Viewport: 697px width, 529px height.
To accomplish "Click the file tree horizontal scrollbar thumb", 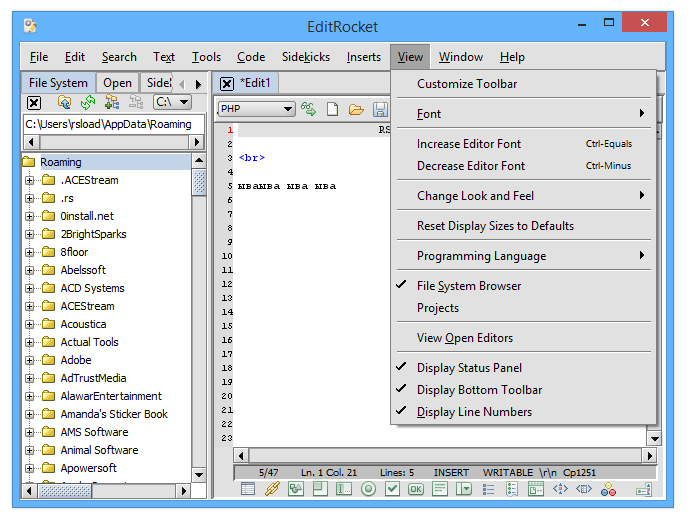I will (x=65, y=491).
